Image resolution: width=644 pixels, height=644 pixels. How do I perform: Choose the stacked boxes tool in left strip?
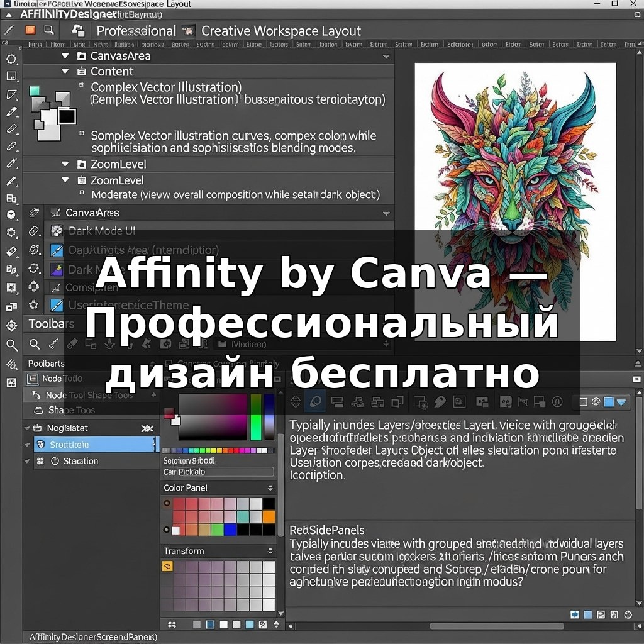[x=11, y=198]
